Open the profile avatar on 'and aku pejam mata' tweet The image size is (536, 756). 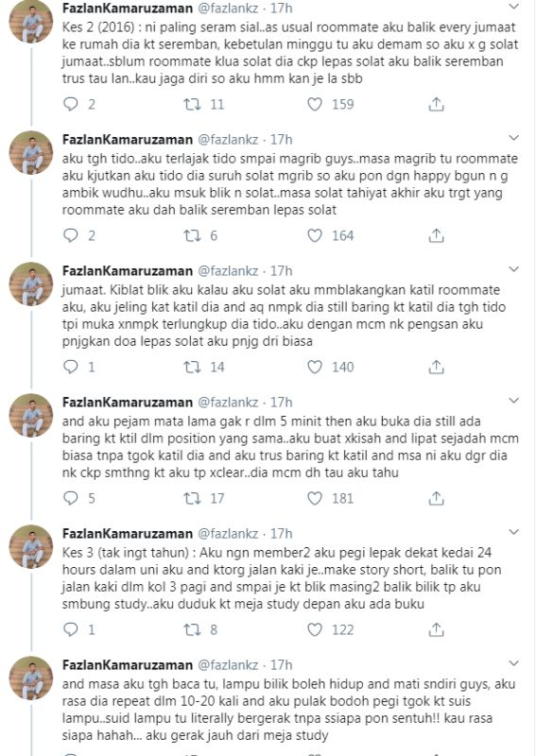click(x=31, y=416)
